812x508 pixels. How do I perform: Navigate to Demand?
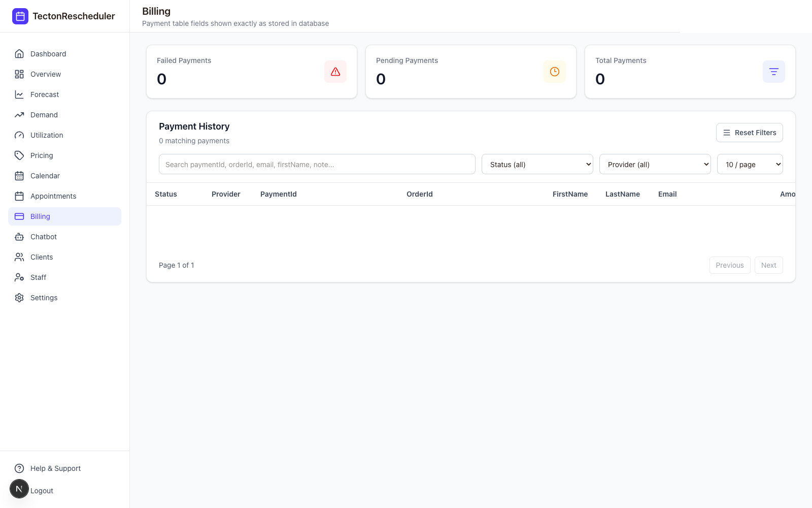[64, 115]
